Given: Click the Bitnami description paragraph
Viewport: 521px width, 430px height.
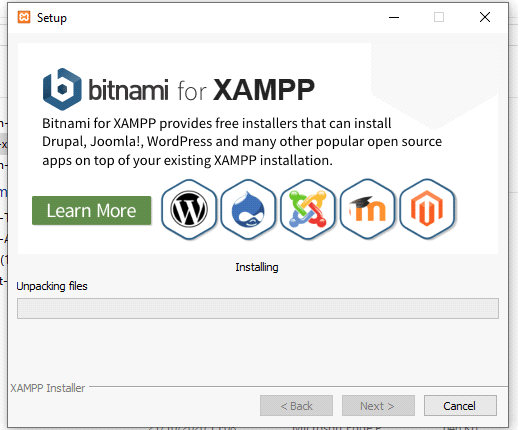Looking at the screenshot, I should pos(242,142).
